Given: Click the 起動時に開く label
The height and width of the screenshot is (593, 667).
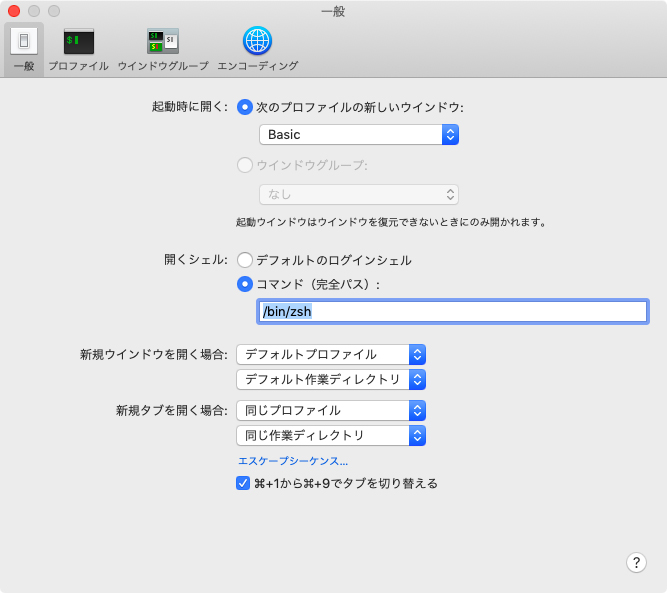Looking at the screenshot, I should point(190,106).
